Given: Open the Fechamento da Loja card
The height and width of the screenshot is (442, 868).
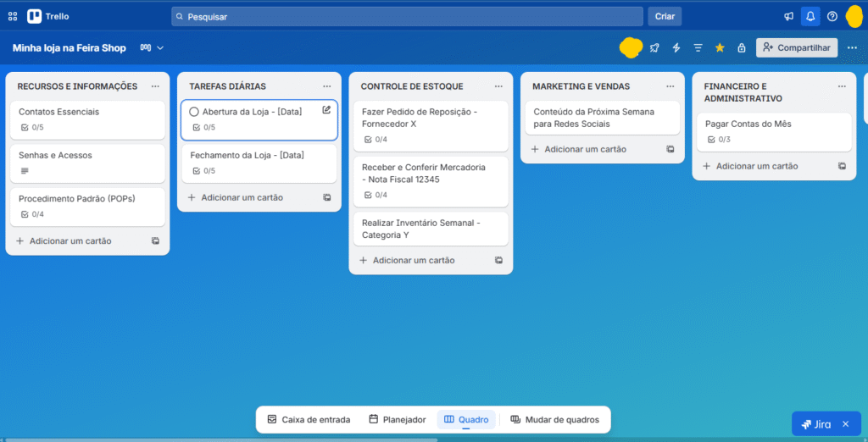Looking at the screenshot, I should (x=259, y=163).
